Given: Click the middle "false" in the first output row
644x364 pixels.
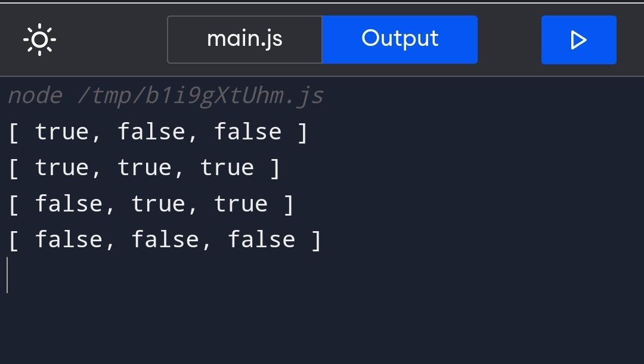Looking at the screenshot, I should pos(151,132).
